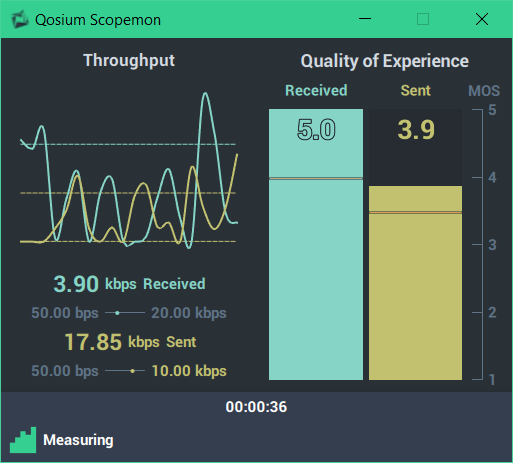The width and height of the screenshot is (513, 463).
Task: Click the 20.00 kbps upper limit
Action: click(189, 313)
